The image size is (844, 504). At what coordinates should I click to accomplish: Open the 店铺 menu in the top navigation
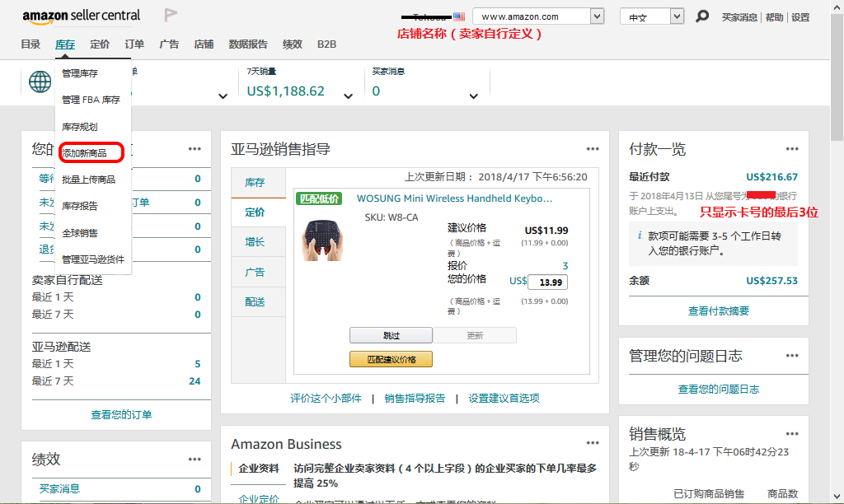pyautogui.click(x=204, y=44)
